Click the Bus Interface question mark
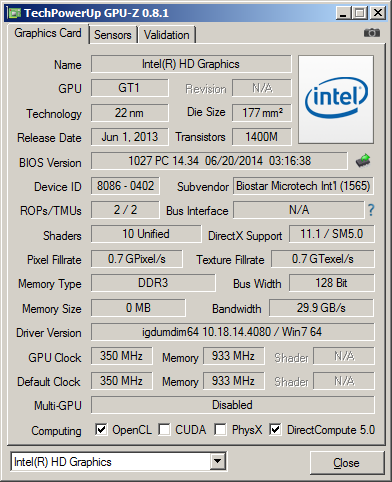This screenshot has height=482, width=392. coord(371,210)
